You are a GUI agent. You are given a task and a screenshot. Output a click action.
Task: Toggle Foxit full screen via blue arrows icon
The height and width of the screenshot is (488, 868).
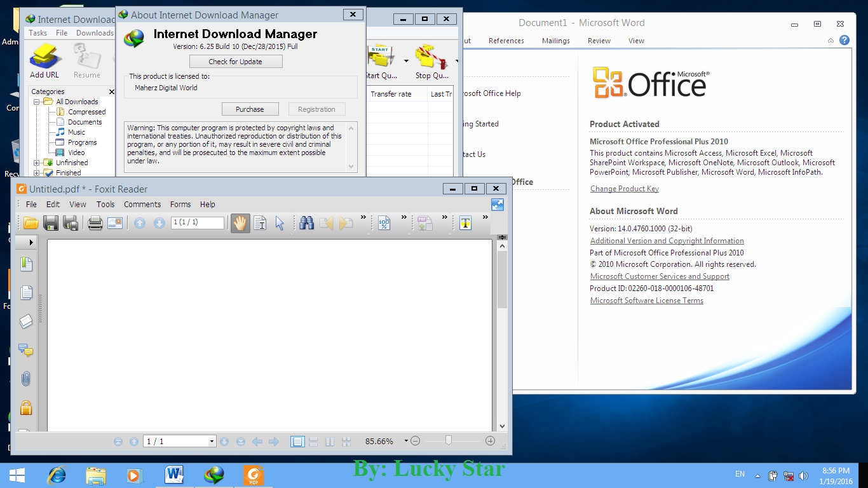pyautogui.click(x=498, y=205)
